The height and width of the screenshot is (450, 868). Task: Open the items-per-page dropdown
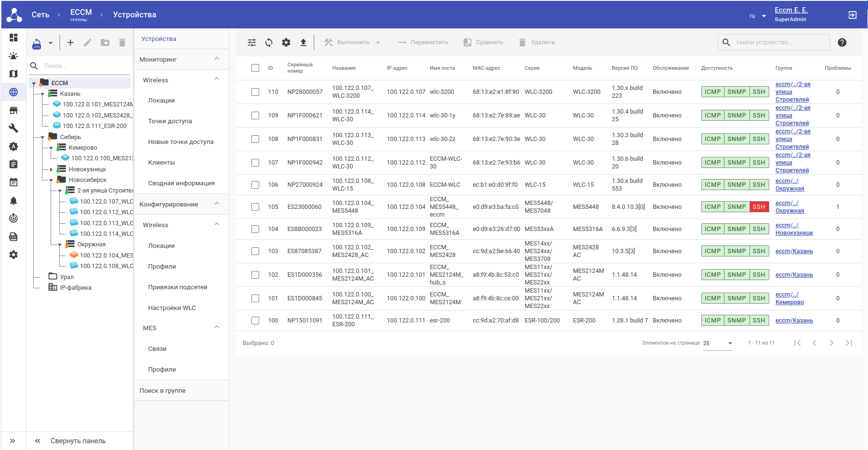(718, 343)
